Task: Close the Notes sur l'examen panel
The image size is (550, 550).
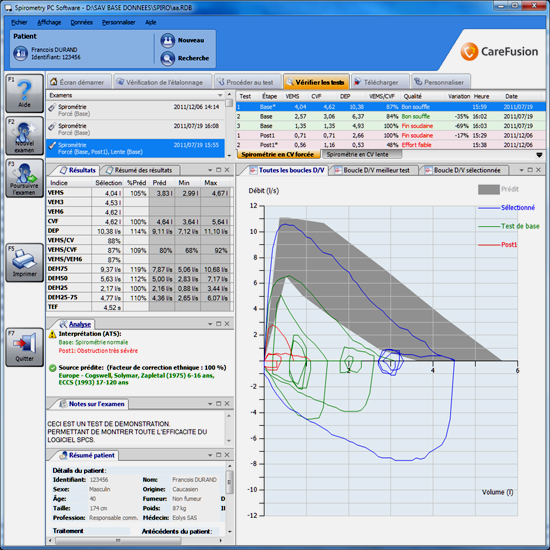Action: (x=227, y=404)
